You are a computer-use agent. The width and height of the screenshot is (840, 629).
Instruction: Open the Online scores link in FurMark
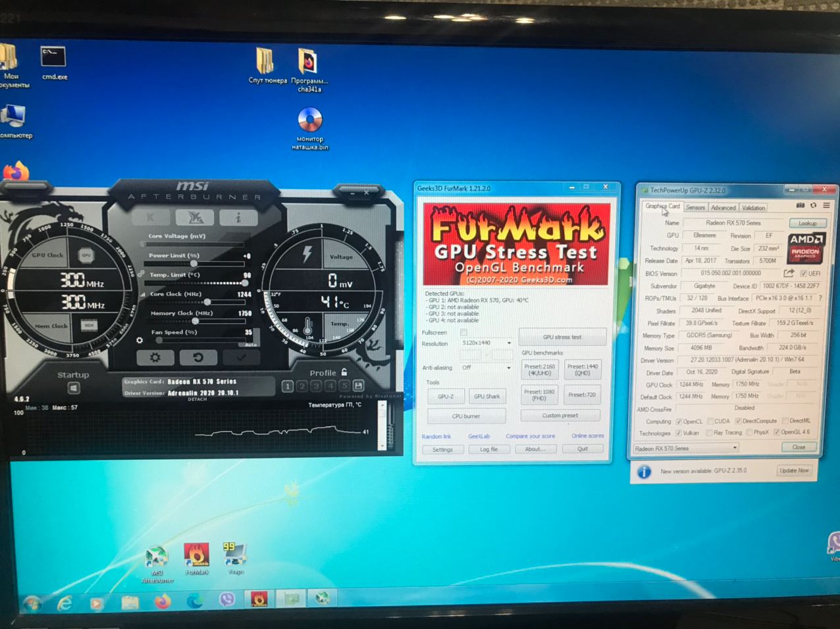pyautogui.click(x=587, y=436)
